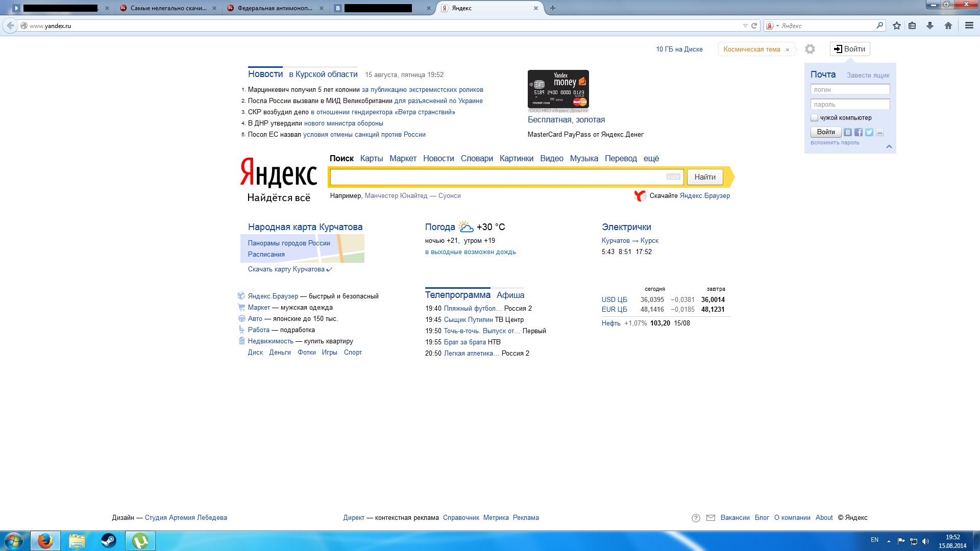Click the 'Найти' search button

coord(705,177)
